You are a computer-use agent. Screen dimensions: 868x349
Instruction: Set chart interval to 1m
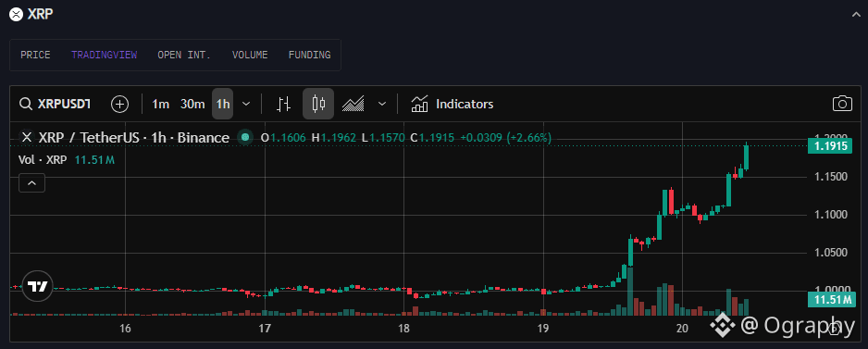[x=160, y=104]
